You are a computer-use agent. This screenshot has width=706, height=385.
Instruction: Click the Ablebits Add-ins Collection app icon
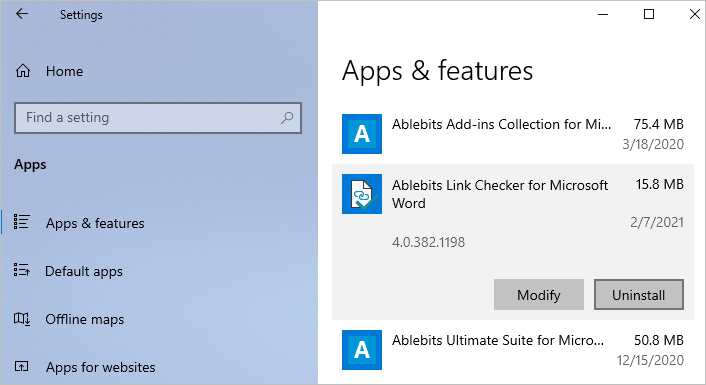coord(362,134)
